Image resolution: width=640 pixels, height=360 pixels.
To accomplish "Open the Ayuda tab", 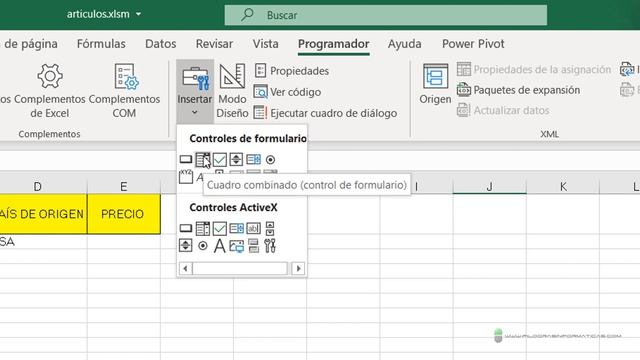I will click(404, 44).
